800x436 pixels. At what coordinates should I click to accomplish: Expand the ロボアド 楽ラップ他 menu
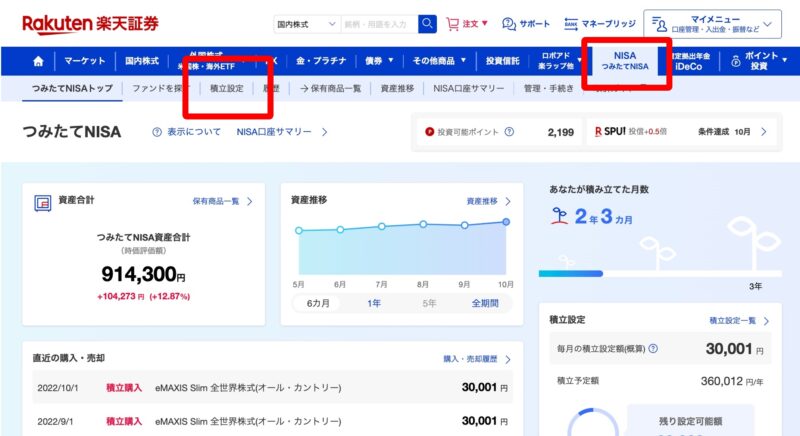click(x=559, y=61)
